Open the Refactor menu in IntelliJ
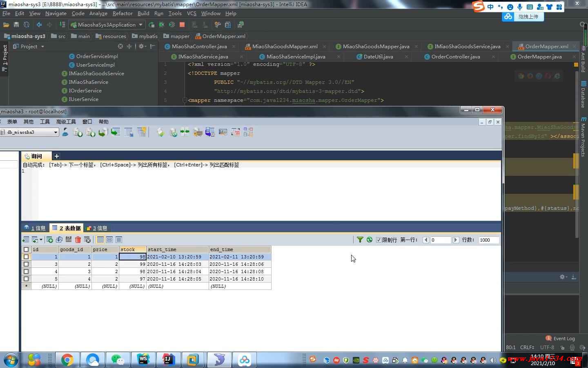The image size is (588, 368). [x=122, y=13]
